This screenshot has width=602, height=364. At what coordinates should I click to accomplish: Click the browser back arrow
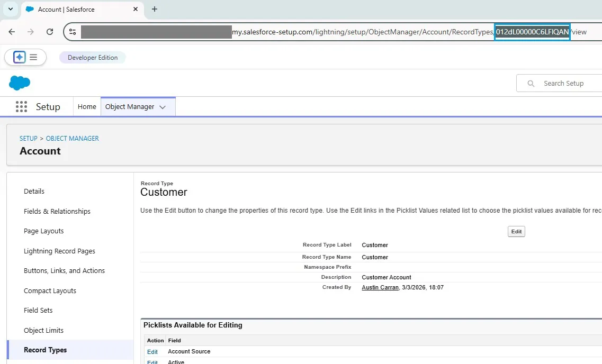pos(12,32)
